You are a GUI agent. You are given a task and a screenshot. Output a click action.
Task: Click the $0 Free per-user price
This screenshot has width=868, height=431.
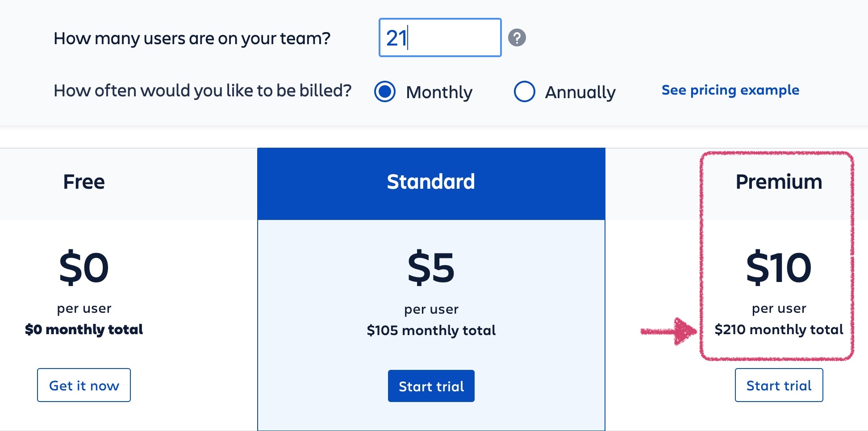point(84,268)
